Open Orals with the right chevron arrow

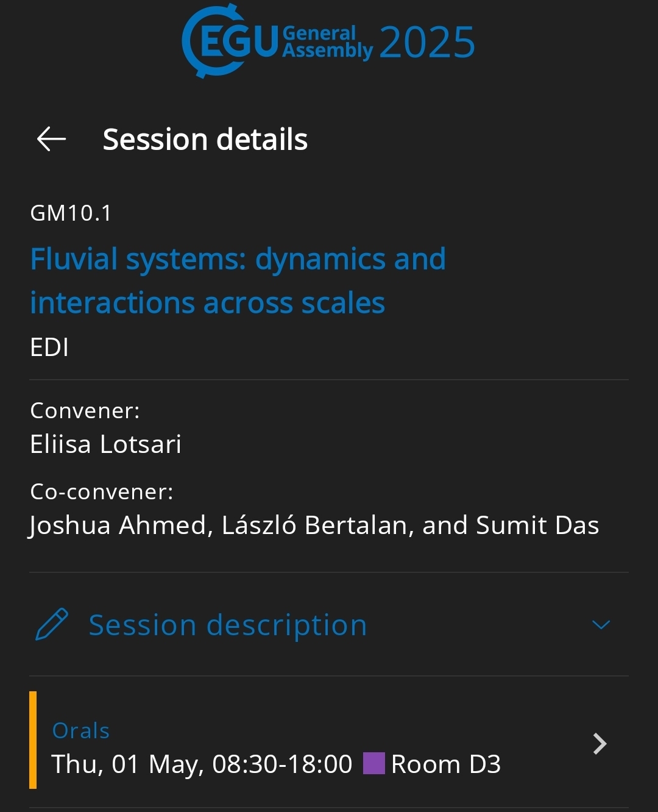click(600, 744)
